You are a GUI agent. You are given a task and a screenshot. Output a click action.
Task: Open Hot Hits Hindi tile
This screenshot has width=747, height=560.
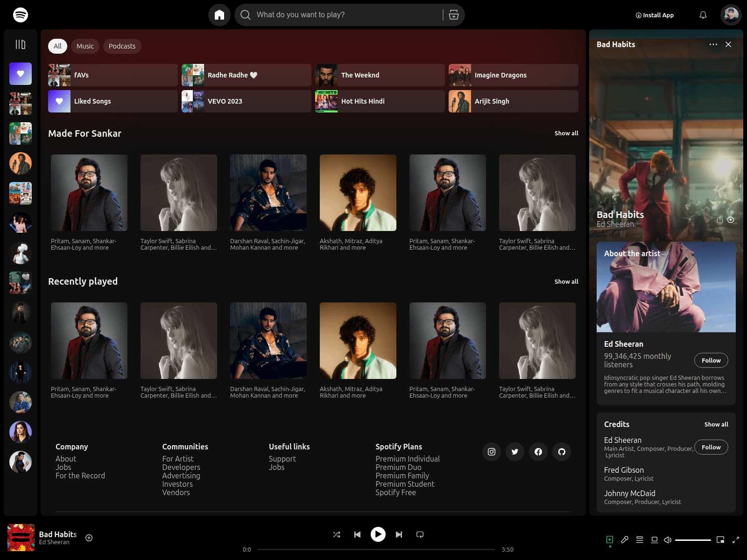click(380, 101)
